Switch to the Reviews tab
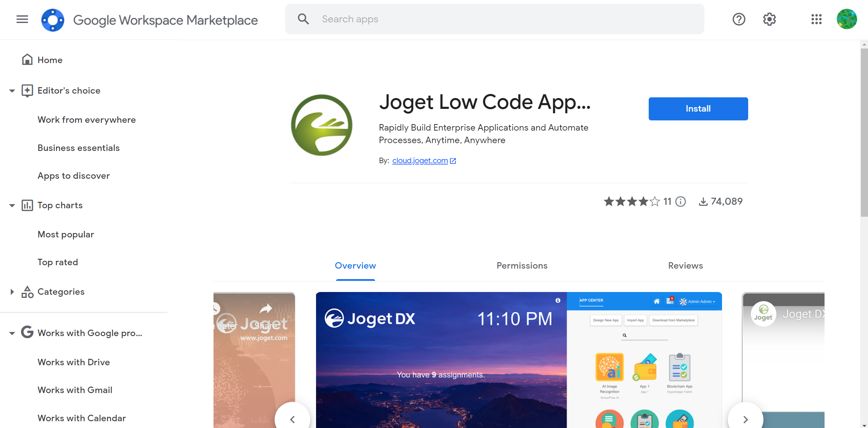Screen dimensions: 868x428 coord(685,266)
